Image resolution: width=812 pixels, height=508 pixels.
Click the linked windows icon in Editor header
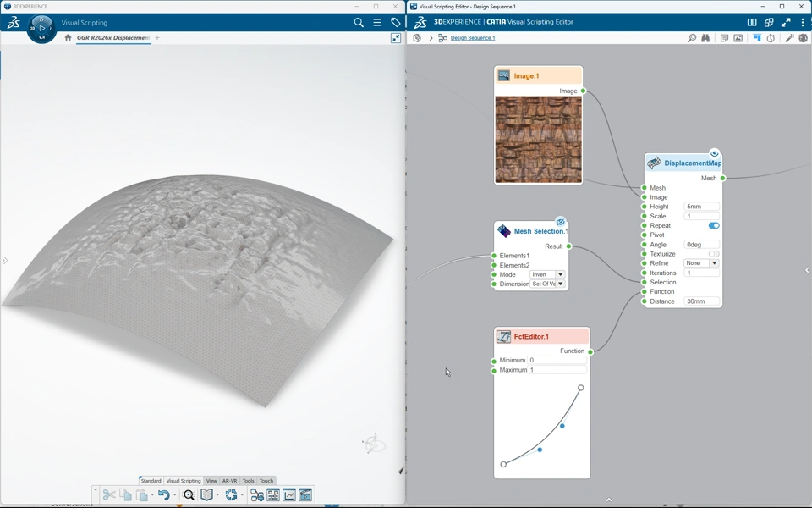(x=769, y=22)
